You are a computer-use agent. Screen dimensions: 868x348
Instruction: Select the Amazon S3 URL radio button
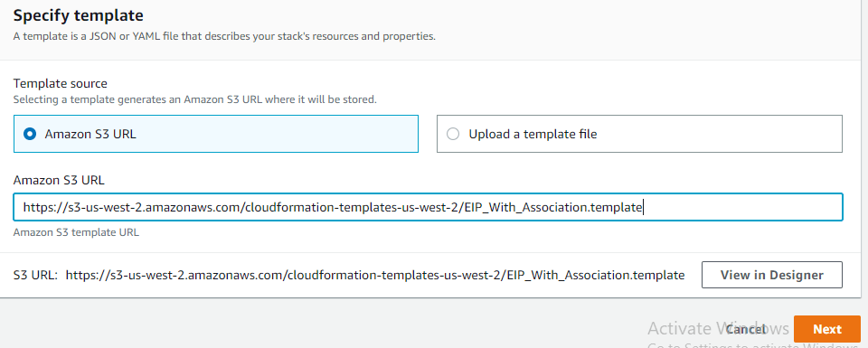[x=30, y=134]
